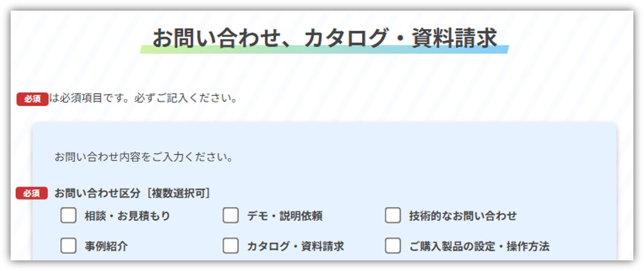Click the 技術的なお問い合わせ label text

tap(463, 216)
